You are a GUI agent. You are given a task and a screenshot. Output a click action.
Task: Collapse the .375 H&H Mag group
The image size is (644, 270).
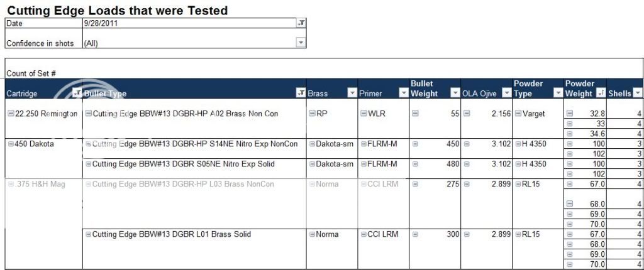(x=11, y=184)
